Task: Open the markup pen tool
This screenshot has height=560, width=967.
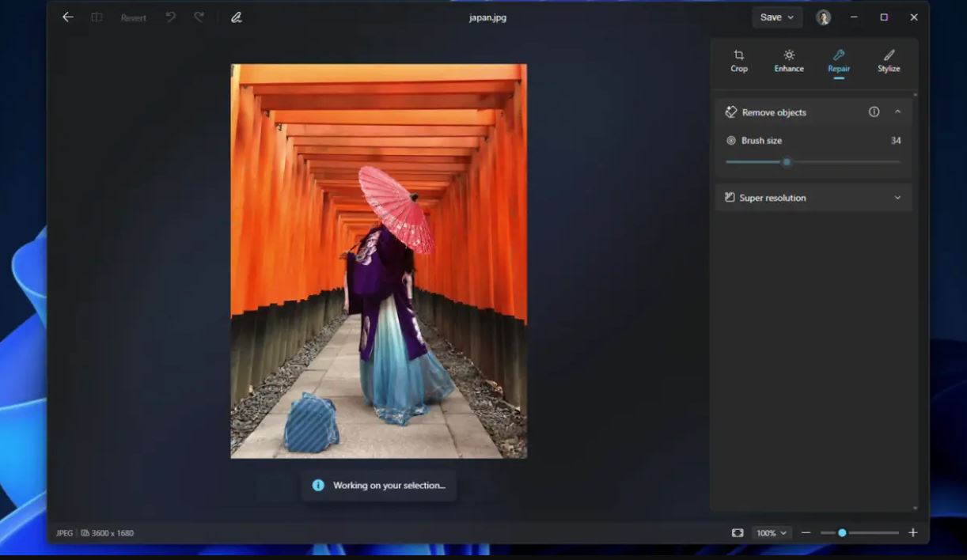Action: coord(237,17)
